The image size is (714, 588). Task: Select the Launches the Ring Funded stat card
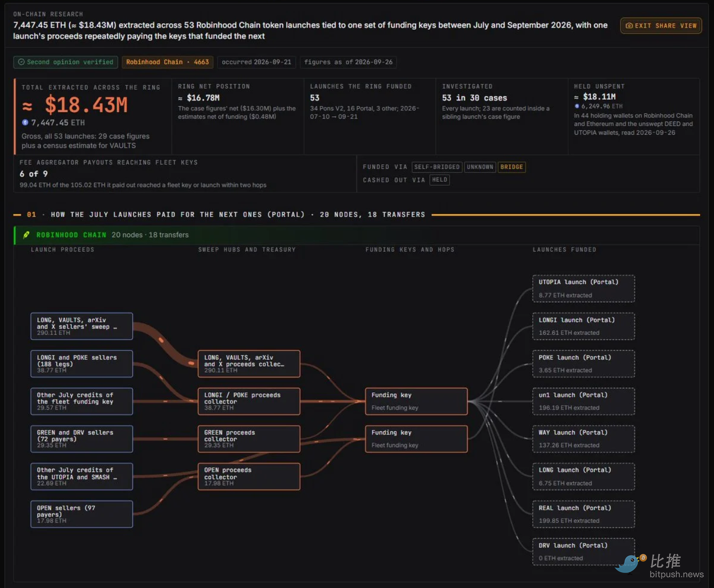tap(369, 116)
